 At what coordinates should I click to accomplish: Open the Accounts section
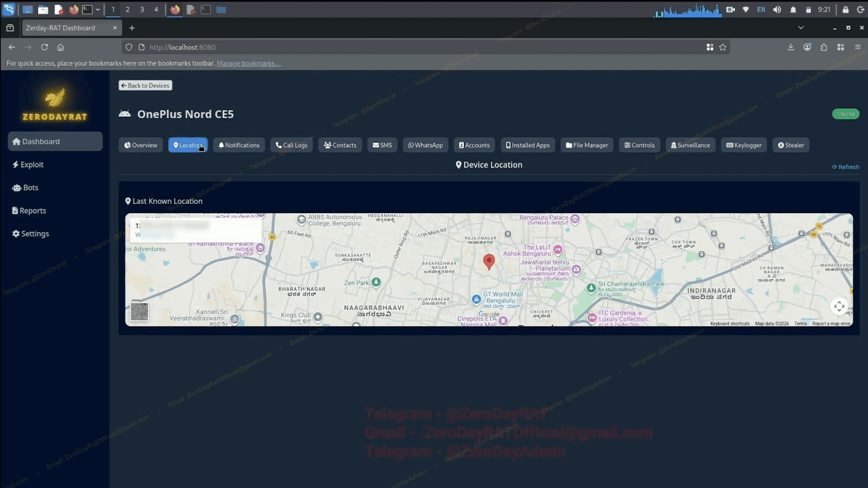pos(474,145)
